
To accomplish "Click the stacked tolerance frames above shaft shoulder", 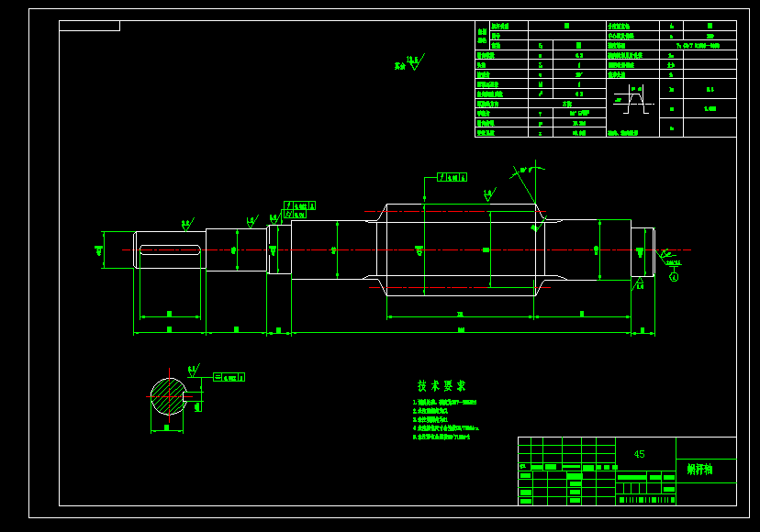I will pos(298,210).
